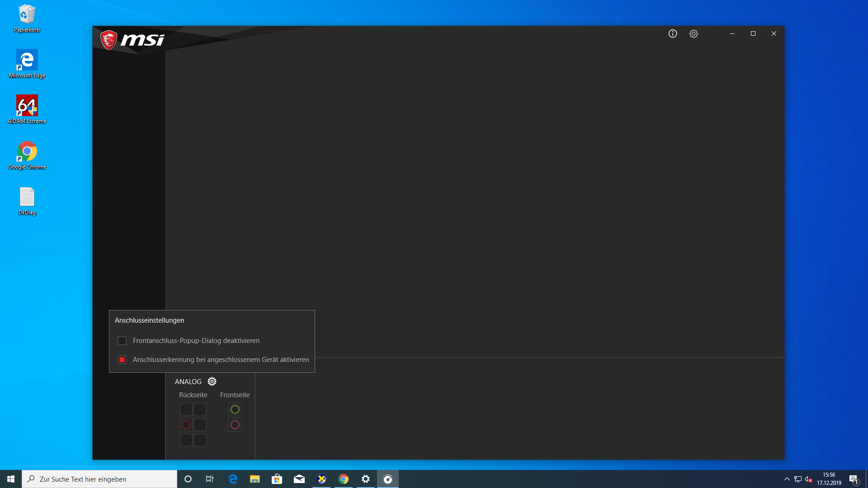Enable Frontanschluss-Popup-Dialog deaktivieren checkbox
This screenshot has width=868, height=488.
[x=122, y=341]
